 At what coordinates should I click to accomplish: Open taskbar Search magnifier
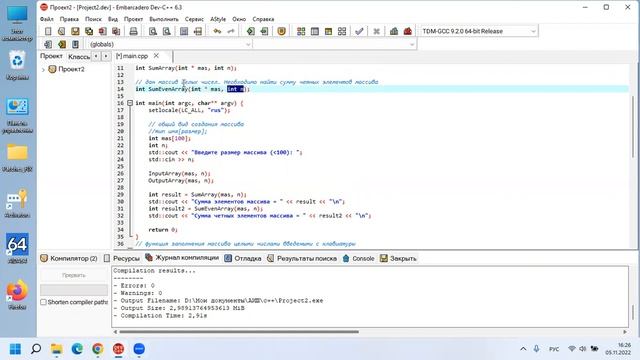(36, 349)
